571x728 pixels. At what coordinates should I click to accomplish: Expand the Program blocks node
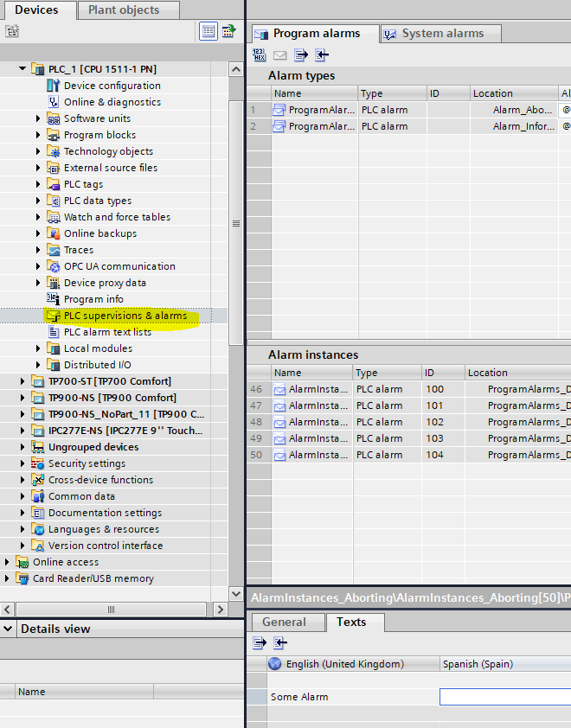(38, 135)
